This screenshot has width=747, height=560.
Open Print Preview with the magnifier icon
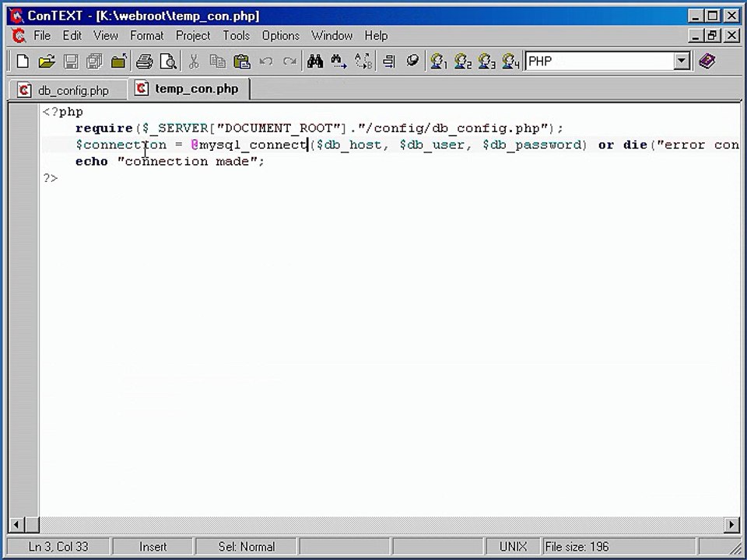click(168, 61)
